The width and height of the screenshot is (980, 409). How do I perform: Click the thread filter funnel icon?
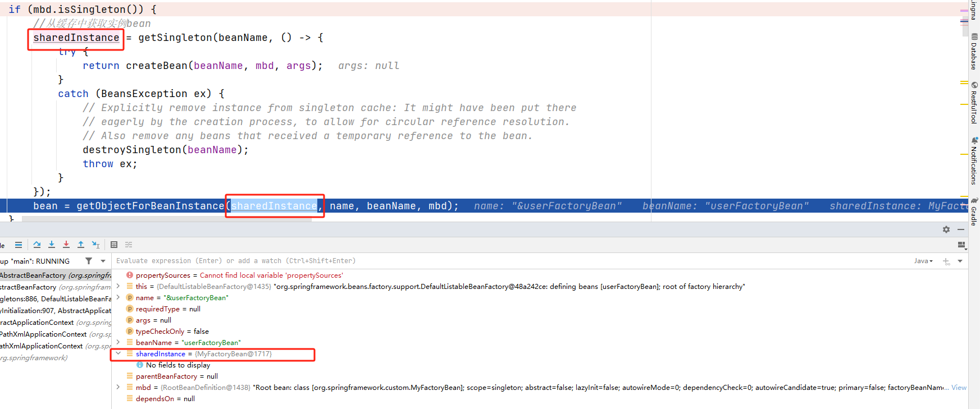pos(89,261)
